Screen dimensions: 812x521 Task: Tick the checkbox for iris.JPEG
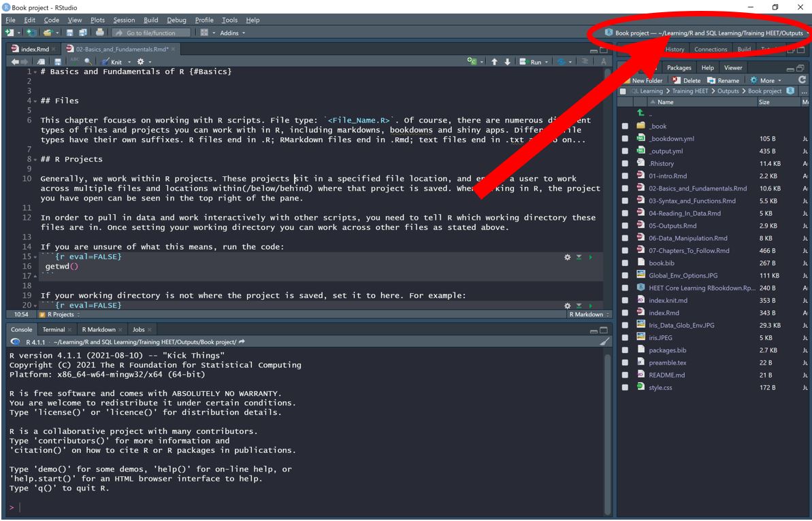pyautogui.click(x=625, y=337)
